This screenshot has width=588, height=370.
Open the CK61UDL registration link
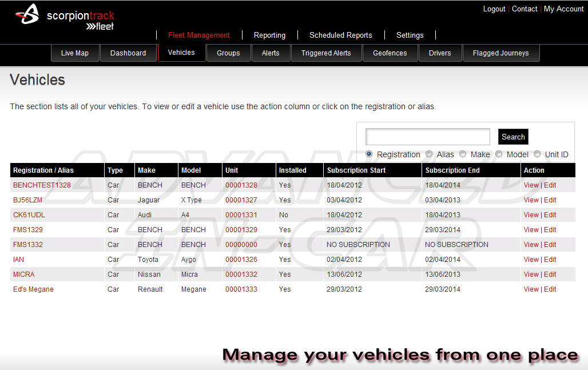pos(29,215)
